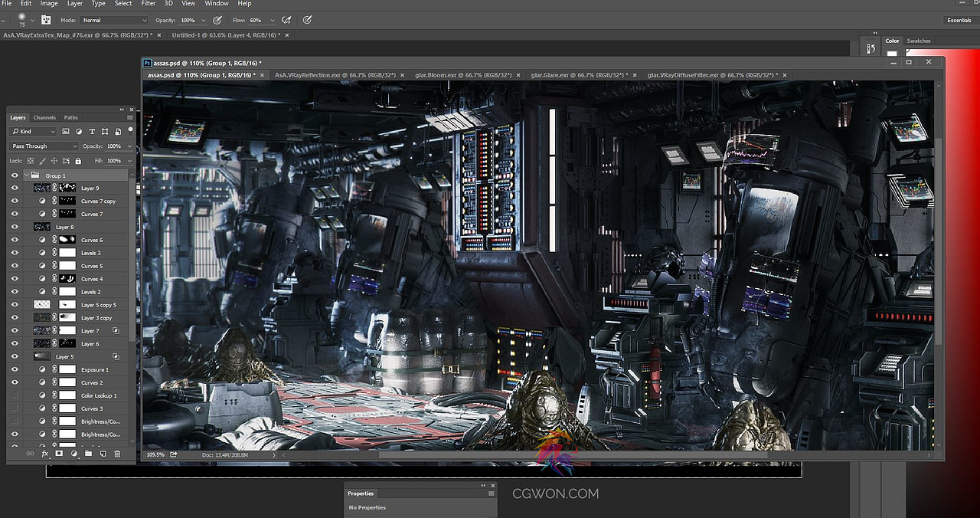980x518 pixels.
Task: Show the hidden Color Lookup 1 layer
Action: (x=15, y=395)
